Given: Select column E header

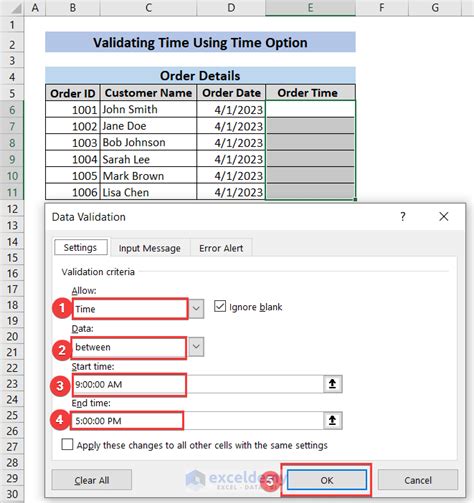Looking at the screenshot, I should 310,8.
